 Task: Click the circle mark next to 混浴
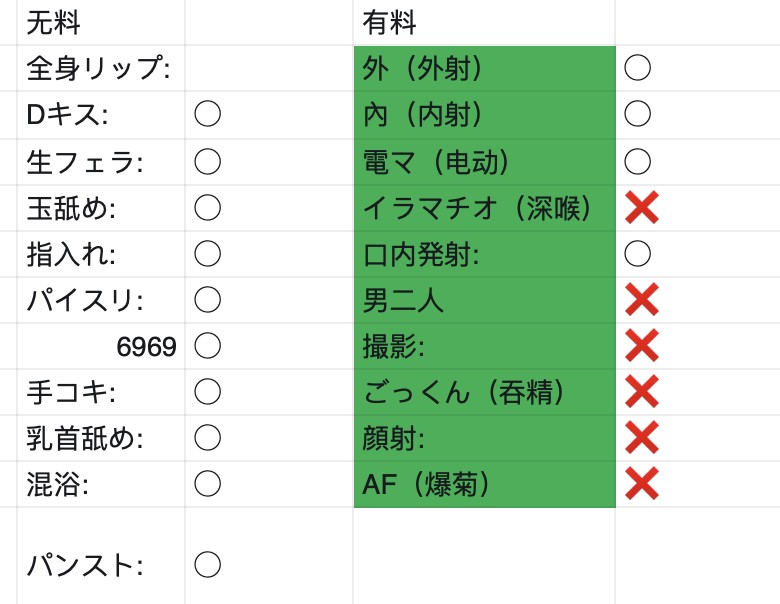coord(207,484)
